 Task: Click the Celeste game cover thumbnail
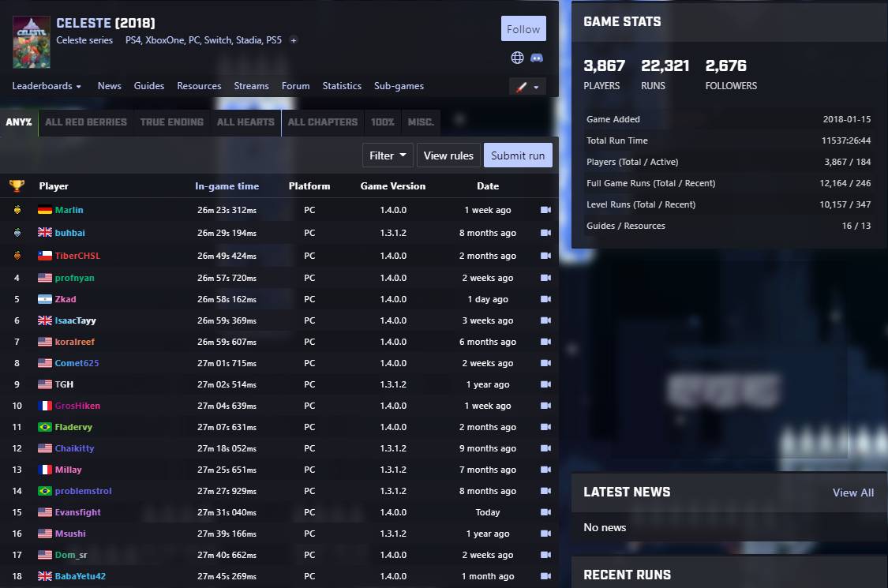click(x=31, y=43)
